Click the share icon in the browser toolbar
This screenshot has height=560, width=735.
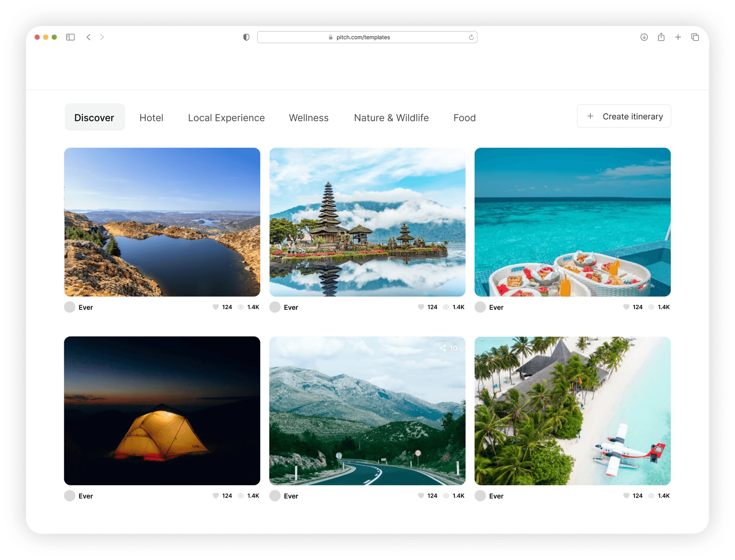point(661,37)
